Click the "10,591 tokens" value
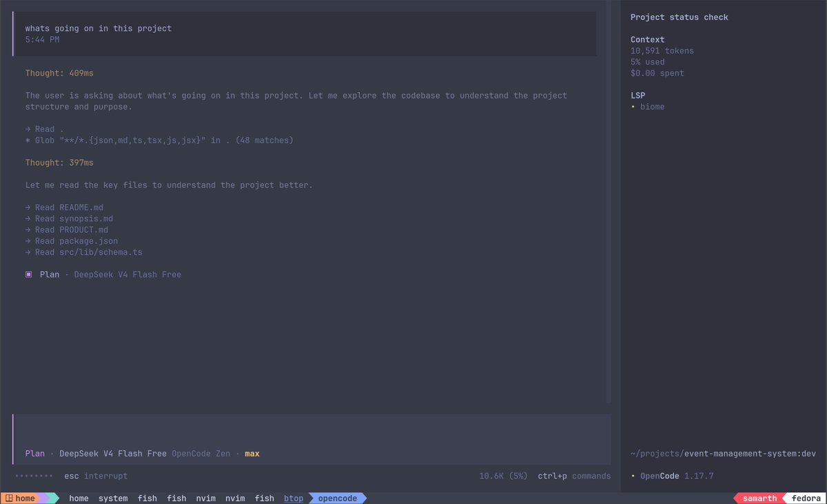This screenshot has height=504, width=827. (x=662, y=51)
